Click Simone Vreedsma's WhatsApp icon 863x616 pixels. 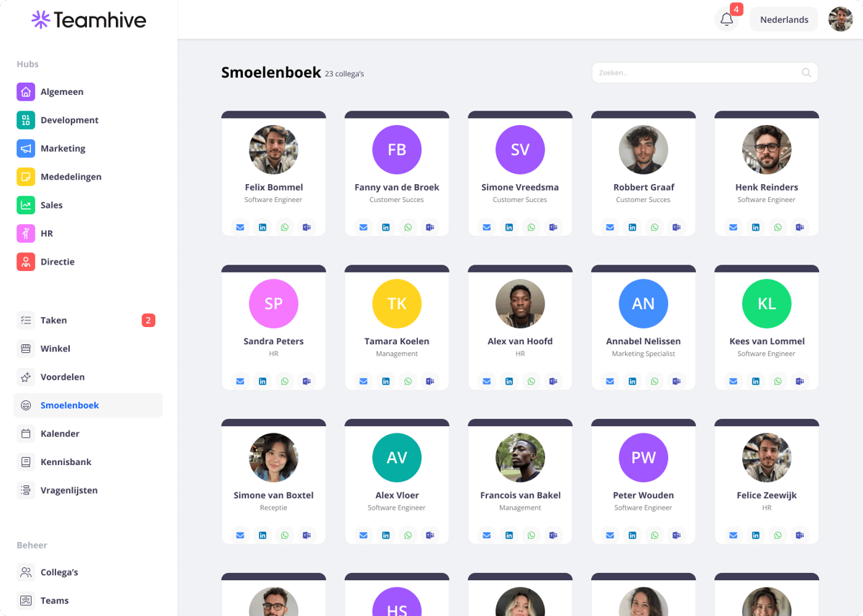click(x=531, y=227)
